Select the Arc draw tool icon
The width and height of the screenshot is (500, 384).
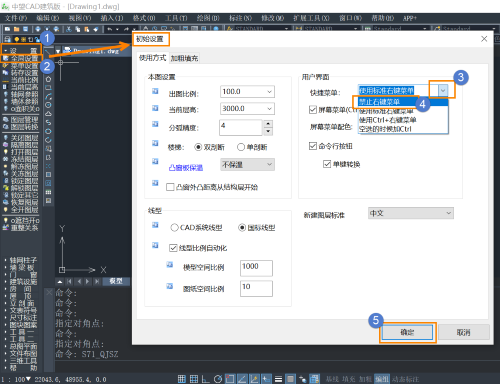48,97
